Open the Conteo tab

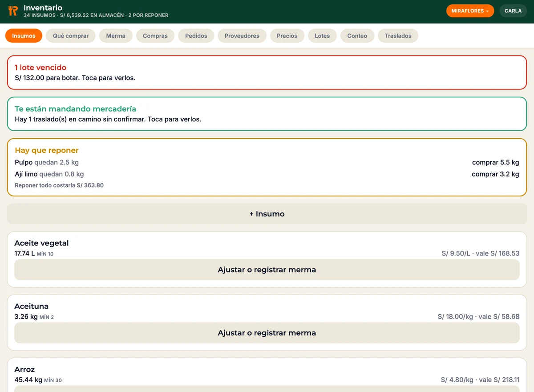tap(357, 36)
